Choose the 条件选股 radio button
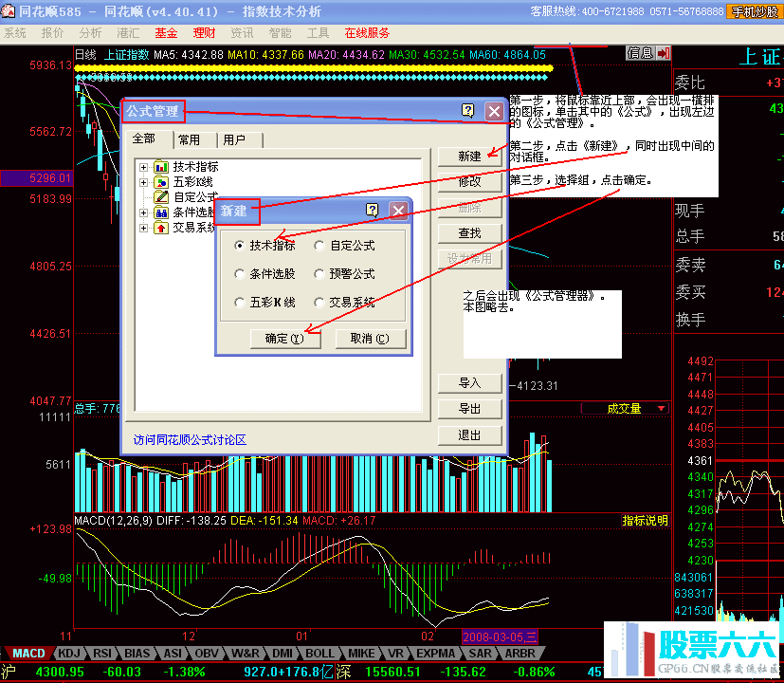 [240, 274]
